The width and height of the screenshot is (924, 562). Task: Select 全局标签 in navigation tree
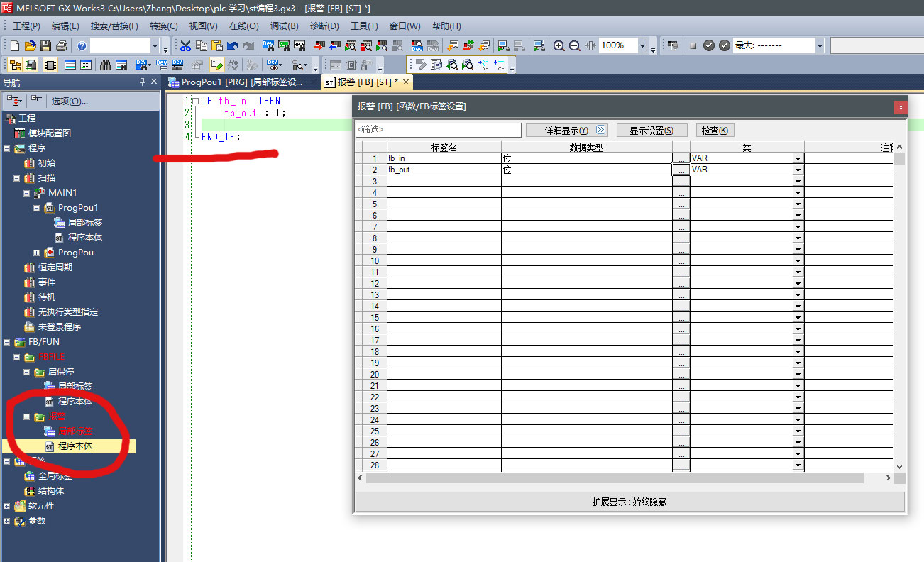click(55, 476)
